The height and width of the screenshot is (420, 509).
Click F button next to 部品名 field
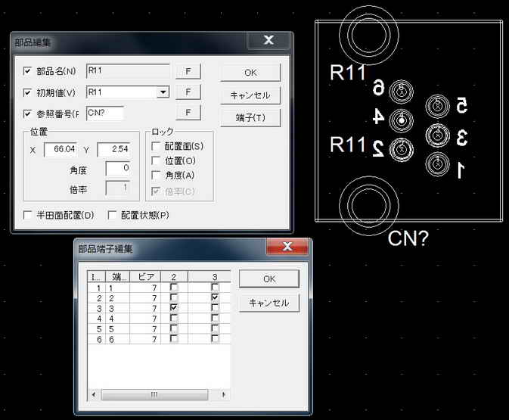188,72
